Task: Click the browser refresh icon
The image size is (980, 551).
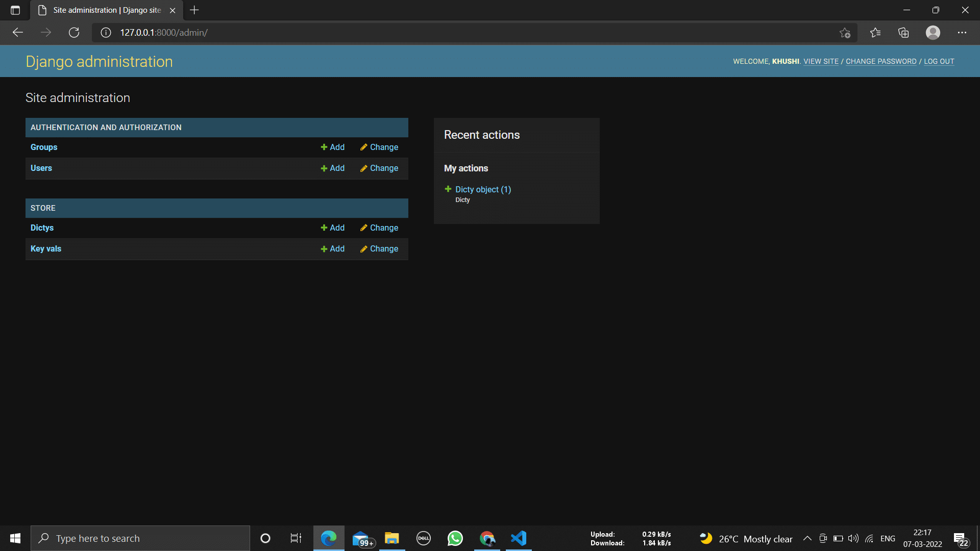Action: 74,33
